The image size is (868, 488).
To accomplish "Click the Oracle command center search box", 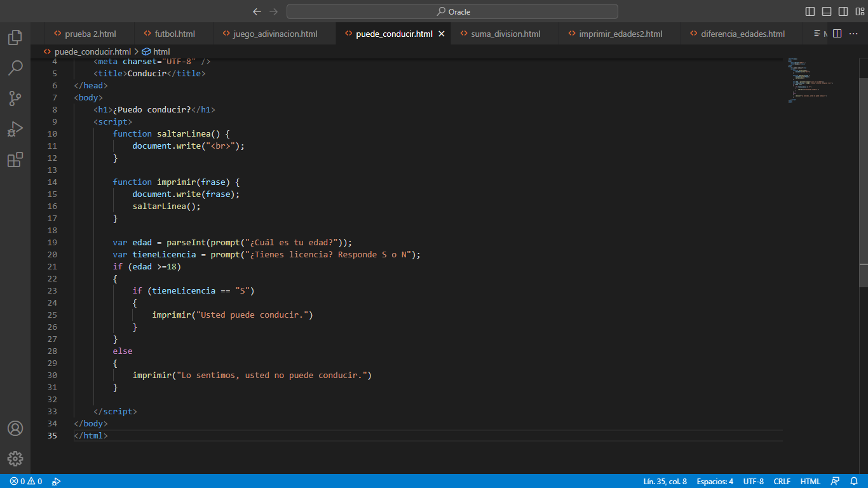I will (x=452, y=11).
